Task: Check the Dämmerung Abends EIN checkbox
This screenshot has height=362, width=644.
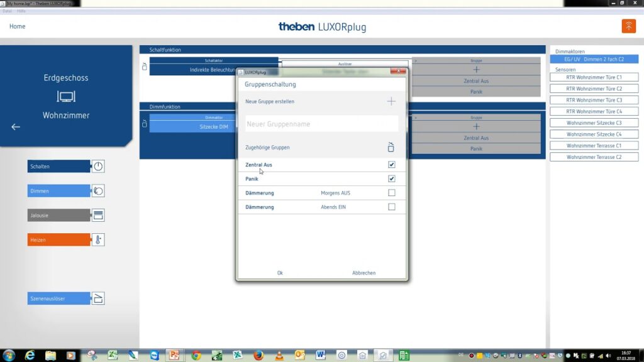Action: pyautogui.click(x=391, y=207)
